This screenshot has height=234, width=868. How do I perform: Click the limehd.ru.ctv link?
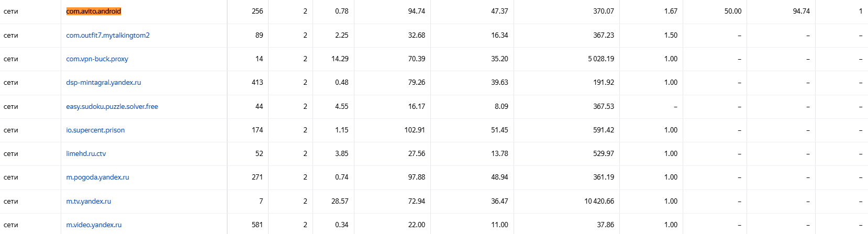click(86, 153)
